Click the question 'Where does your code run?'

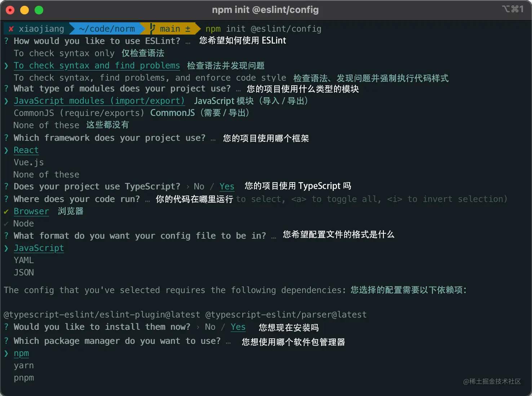pyautogui.click(x=77, y=199)
